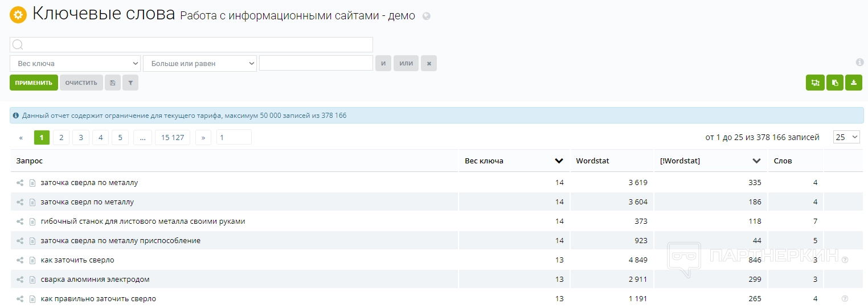Click the share icon in the гибочный станок row
Screen dimensions: 868x308
(20, 221)
